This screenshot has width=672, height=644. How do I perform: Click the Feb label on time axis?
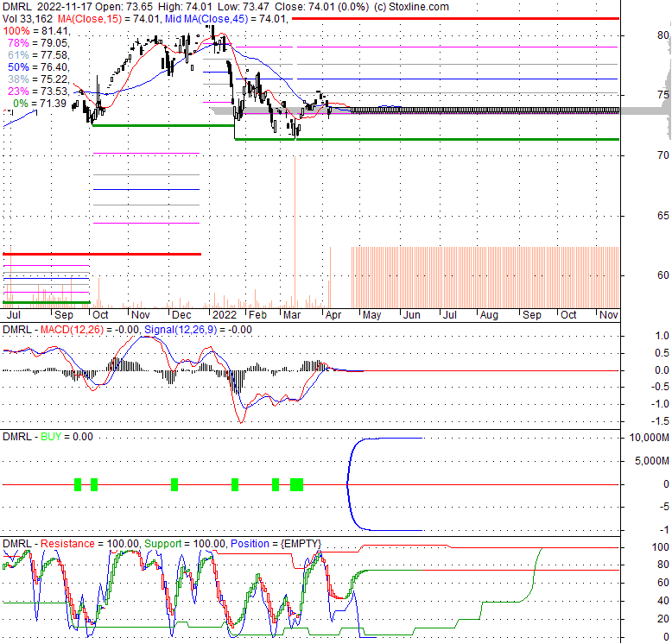click(x=257, y=315)
